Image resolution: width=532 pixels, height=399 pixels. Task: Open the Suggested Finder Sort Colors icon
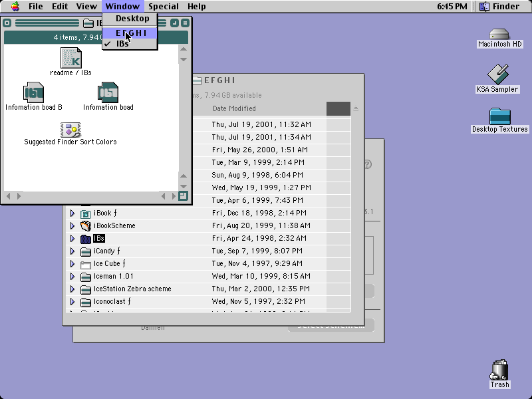point(70,130)
